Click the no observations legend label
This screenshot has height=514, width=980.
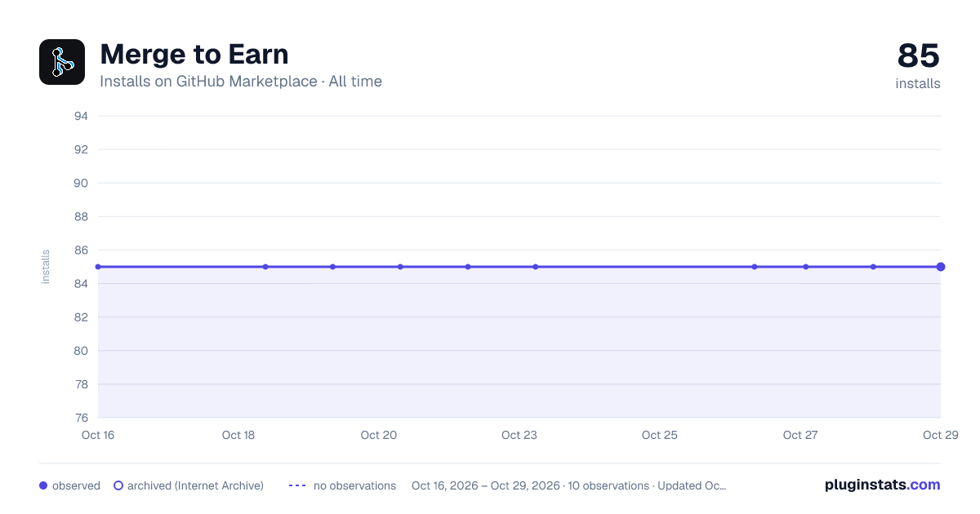[354, 485]
